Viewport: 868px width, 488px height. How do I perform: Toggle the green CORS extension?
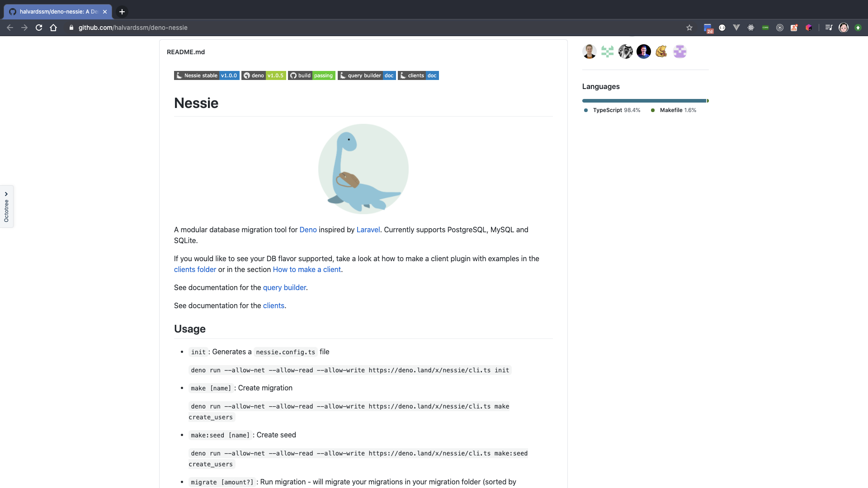coord(765,28)
